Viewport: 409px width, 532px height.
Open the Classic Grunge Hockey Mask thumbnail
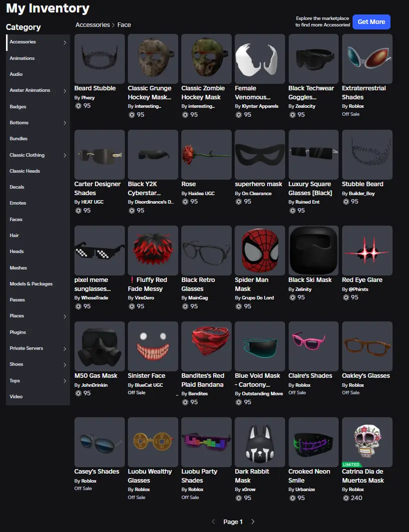[153, 59]
